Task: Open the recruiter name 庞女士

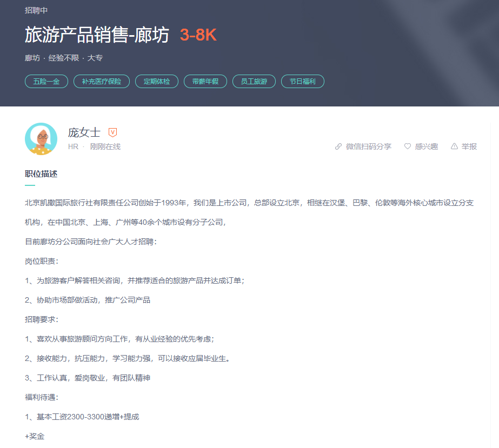Action: click(x=84, y=132)
